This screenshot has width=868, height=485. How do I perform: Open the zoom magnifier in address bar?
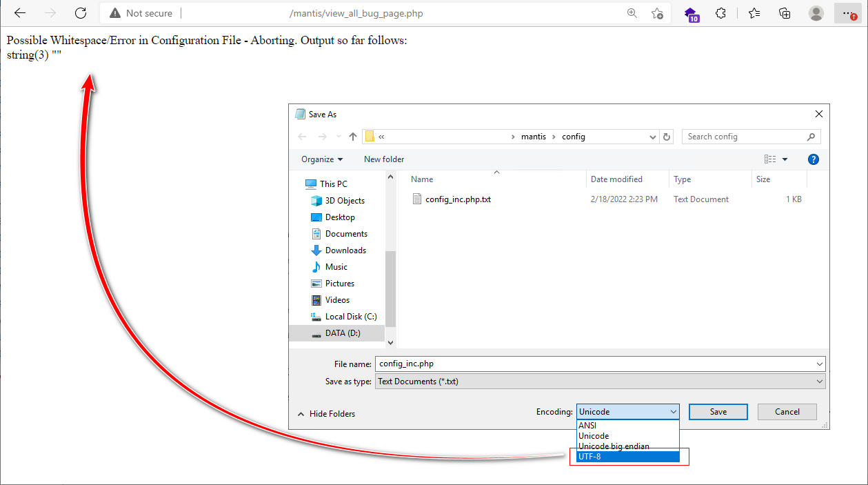point(632,13)
